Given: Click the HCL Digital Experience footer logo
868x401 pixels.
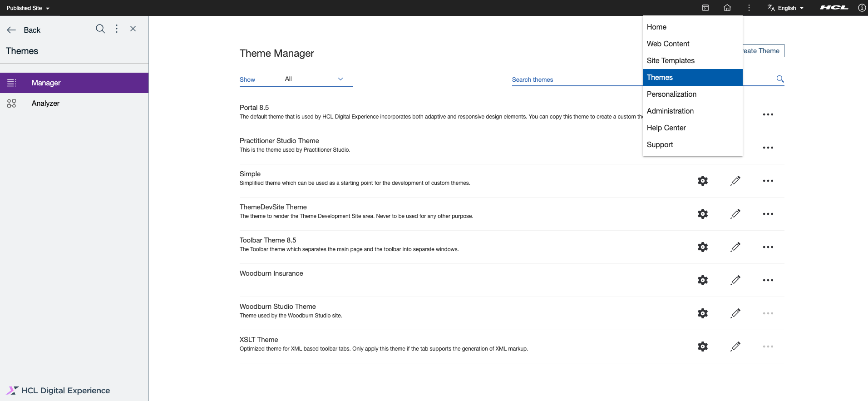Looking at the screenshot, I should pyautogui.click(x=58, y=391).
